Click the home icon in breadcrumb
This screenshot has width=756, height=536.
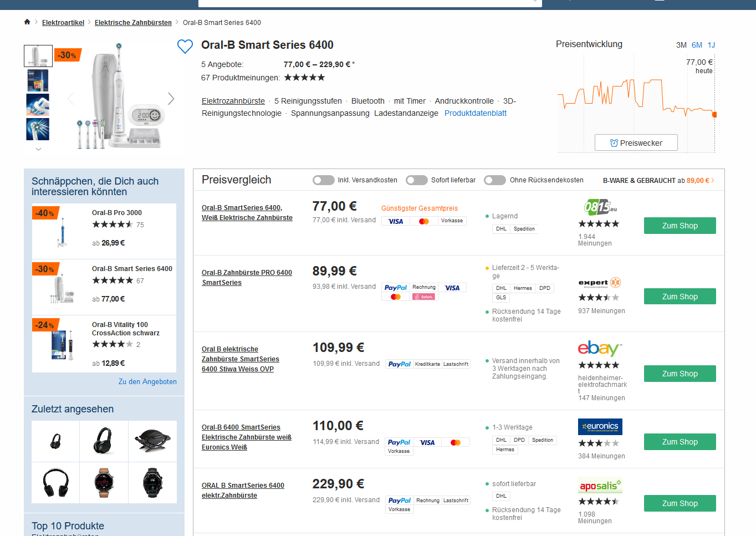tap(27, 22)
